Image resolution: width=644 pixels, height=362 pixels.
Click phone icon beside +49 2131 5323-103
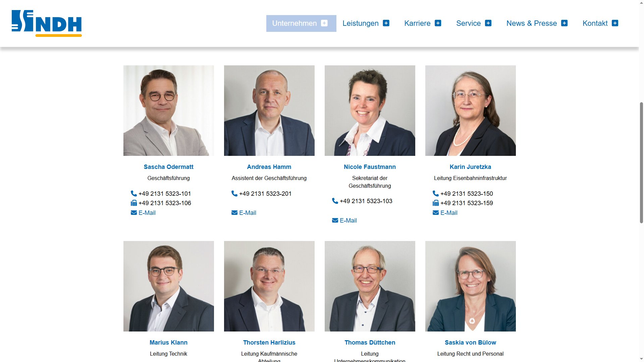(x=335, y=201)
